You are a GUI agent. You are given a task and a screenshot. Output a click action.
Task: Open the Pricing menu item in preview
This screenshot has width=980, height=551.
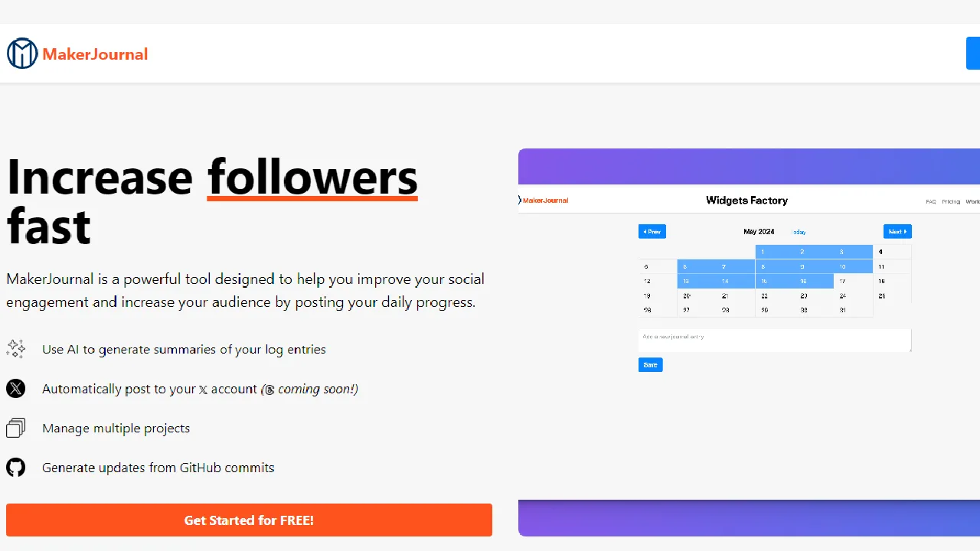951,202
